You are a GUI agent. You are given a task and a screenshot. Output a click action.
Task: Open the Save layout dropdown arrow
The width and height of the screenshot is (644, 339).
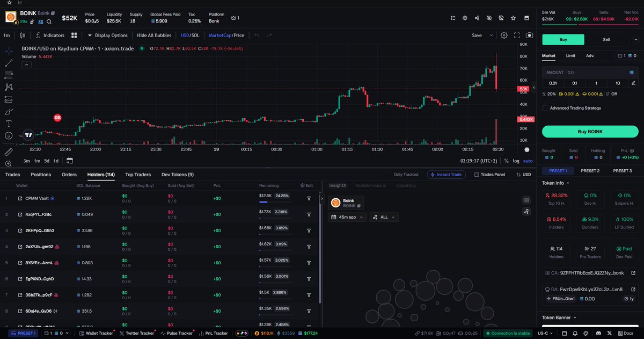point(491,35)
